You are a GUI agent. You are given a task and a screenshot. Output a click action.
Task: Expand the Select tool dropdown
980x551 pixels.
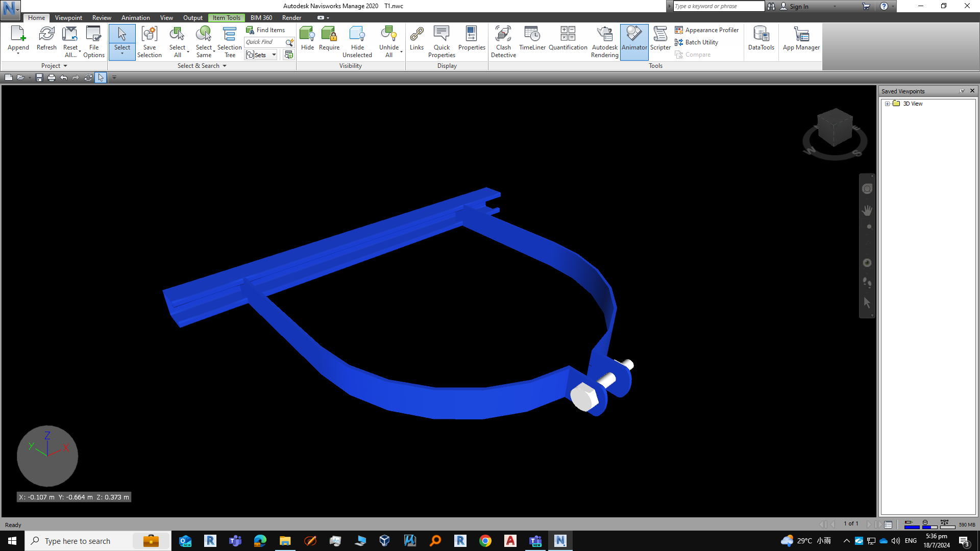point(122,53)
